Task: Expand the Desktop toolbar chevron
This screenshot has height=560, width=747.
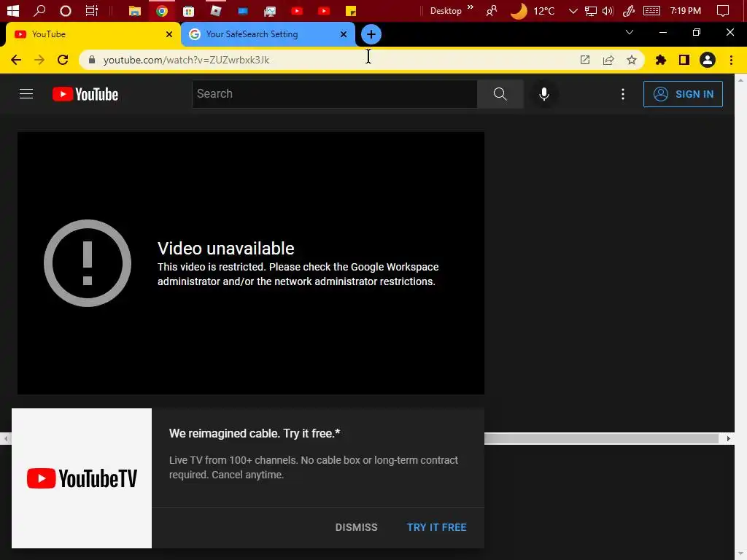Action: point(471,7)
